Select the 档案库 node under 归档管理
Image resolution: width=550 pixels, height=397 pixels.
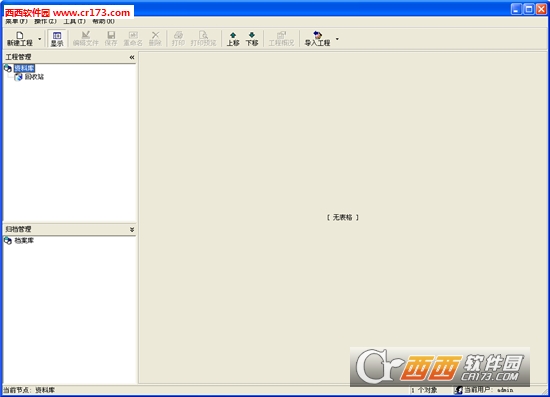click(24, 241)
